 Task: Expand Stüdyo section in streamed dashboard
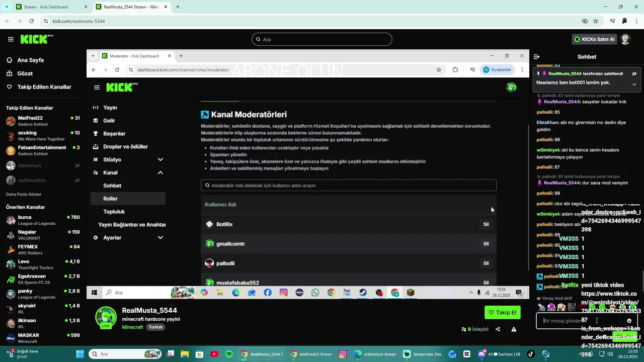click(x=160, y=159)
